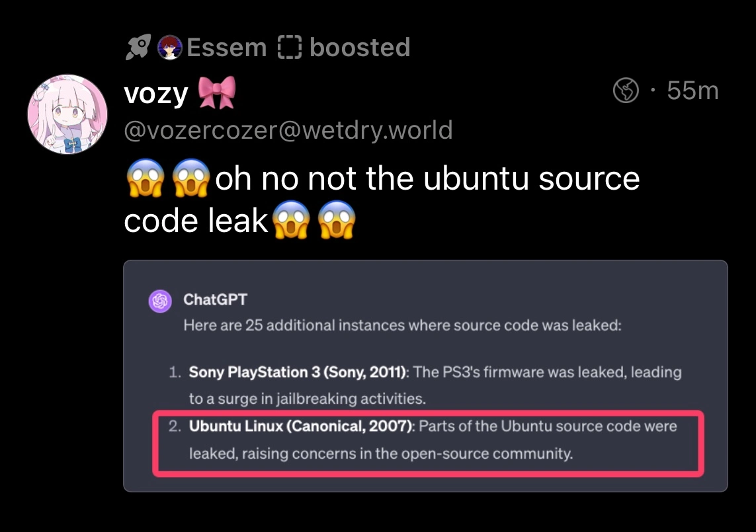Open the vozy display name
The image size is (756, 532).
[x=156, y=94]
